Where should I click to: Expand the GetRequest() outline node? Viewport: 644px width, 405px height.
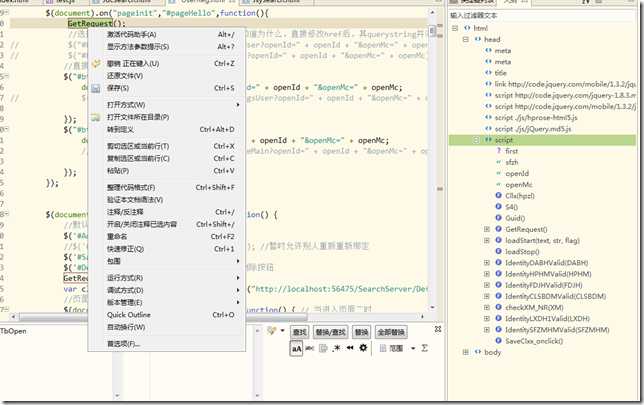[487, 229]
